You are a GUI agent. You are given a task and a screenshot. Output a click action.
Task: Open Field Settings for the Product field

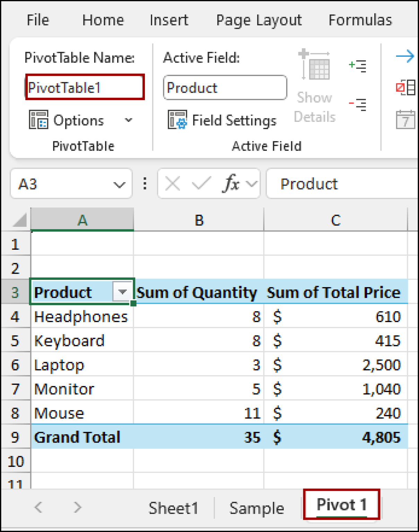tap(222, 121)
